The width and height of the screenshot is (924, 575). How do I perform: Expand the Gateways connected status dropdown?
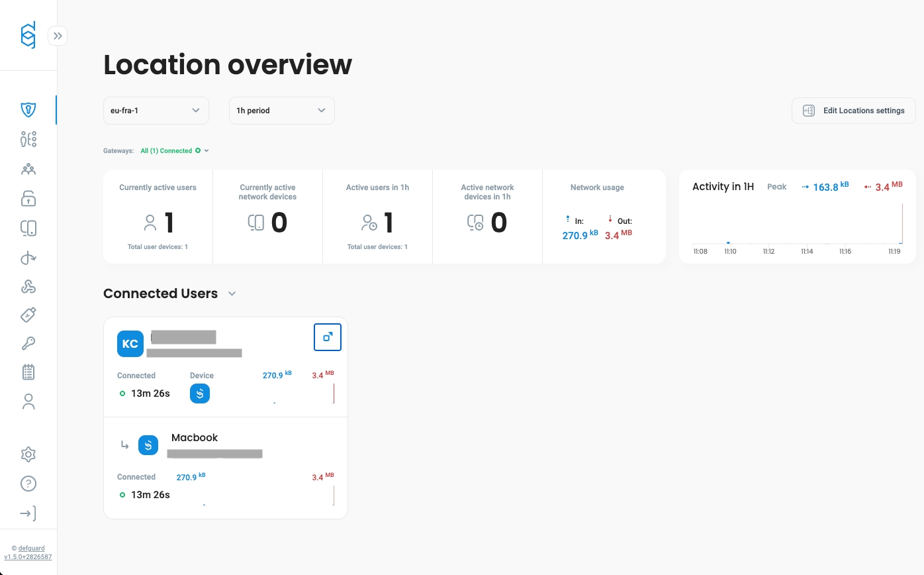175,151
